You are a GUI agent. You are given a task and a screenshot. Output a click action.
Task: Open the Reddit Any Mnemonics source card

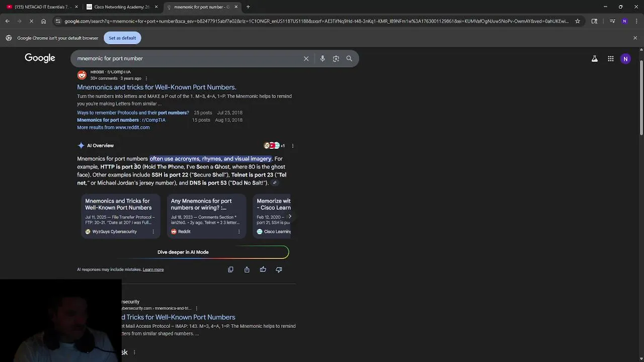click(206, 216)
